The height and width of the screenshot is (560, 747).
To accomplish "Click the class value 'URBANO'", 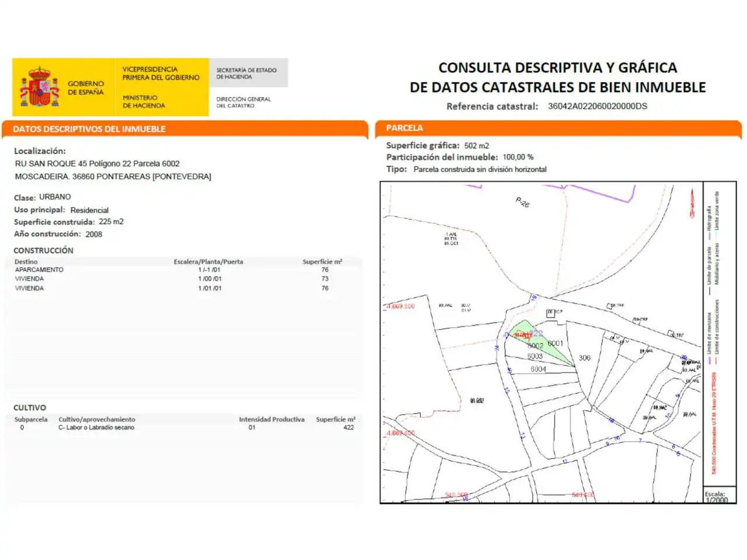I will (55, 197).
